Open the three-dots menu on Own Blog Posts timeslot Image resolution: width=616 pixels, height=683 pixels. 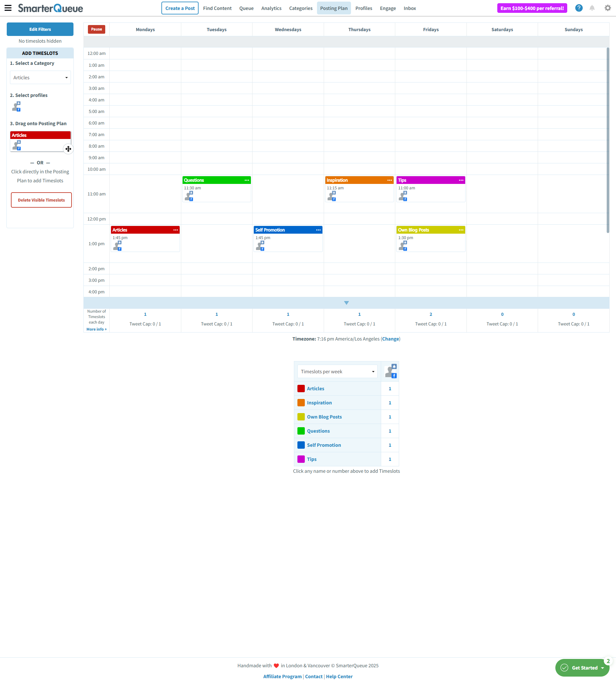point(461,230)
